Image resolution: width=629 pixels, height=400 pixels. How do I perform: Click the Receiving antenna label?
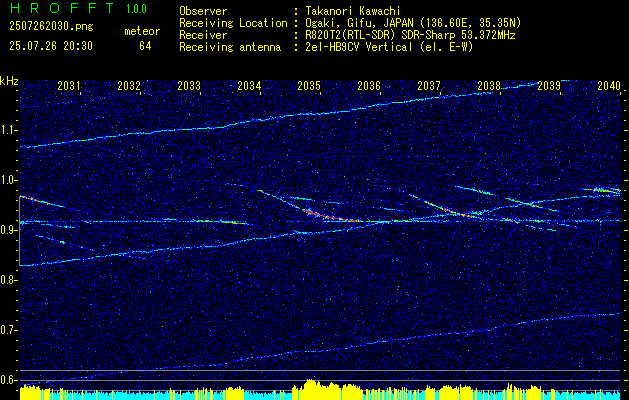(x=230, y=47)
